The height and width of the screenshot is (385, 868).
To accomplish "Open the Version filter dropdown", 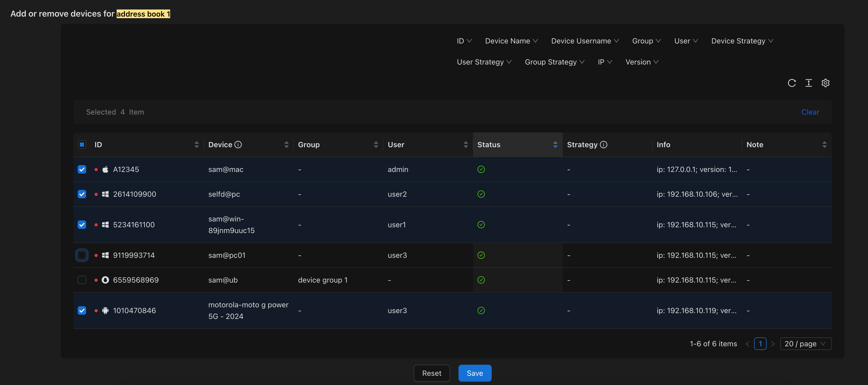I will pyautogui.click(x=642, y=62).
